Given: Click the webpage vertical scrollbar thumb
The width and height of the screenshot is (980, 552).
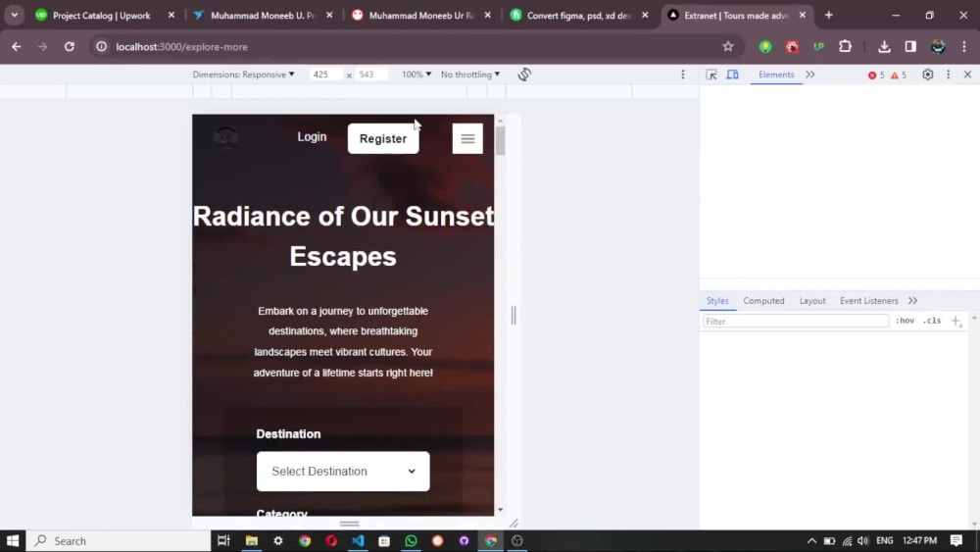Looking at the screenshot, I should tap(500, 140).
